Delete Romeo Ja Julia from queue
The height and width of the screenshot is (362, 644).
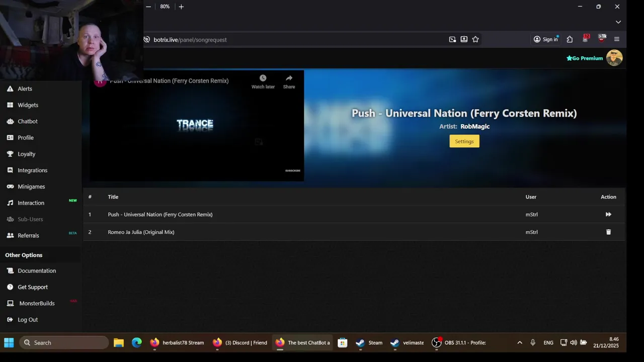pos(608,232)
